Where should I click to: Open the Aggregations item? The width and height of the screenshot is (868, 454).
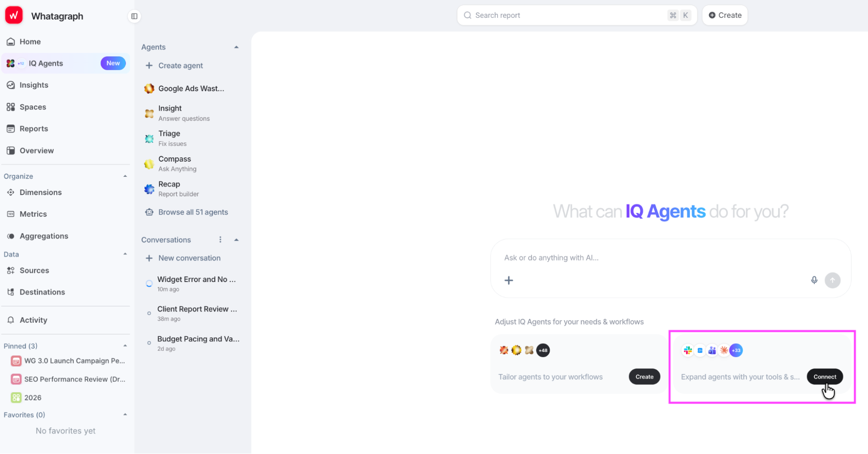[x=66, y=236]
